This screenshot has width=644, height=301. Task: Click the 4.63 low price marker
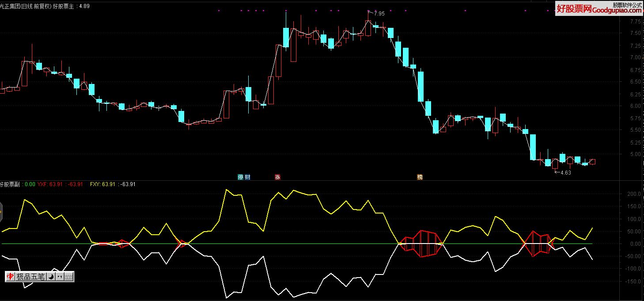click(565, 173)
